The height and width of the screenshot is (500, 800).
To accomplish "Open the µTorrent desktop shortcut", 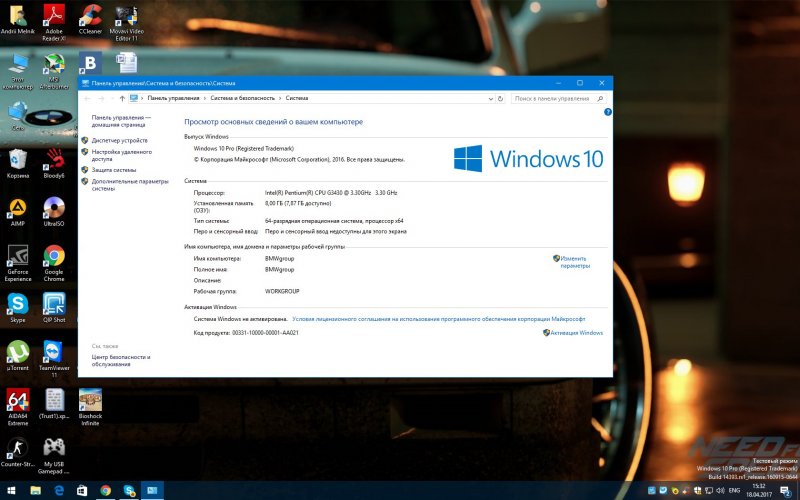I will pos(17,353).
